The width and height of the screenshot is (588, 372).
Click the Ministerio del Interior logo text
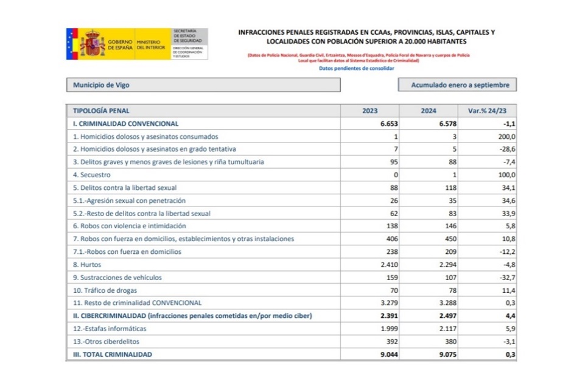tap(151, 44)
